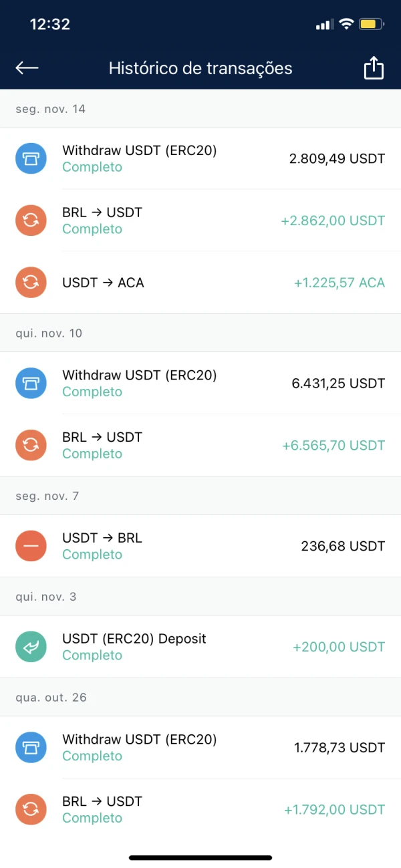Open USDT (ERC20) Deposit transaction details
This screenshot has height=868, width=401.
coord(134,639)
